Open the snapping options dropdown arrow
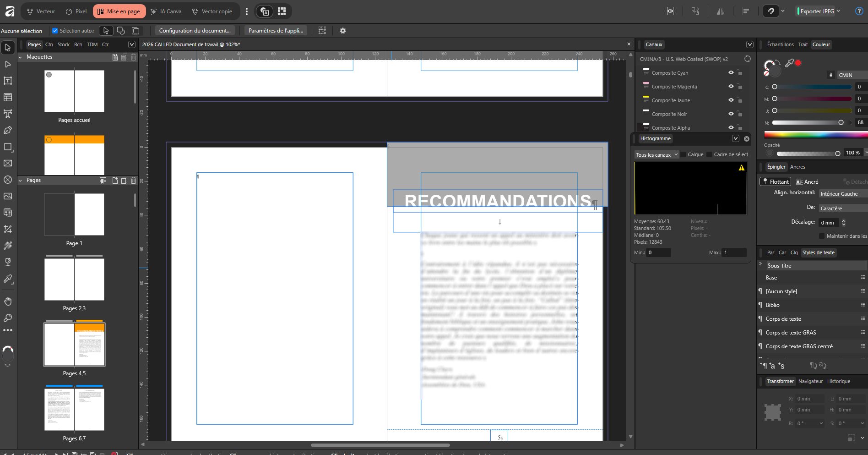Screen dimensions: 868x455 (783, 11)
